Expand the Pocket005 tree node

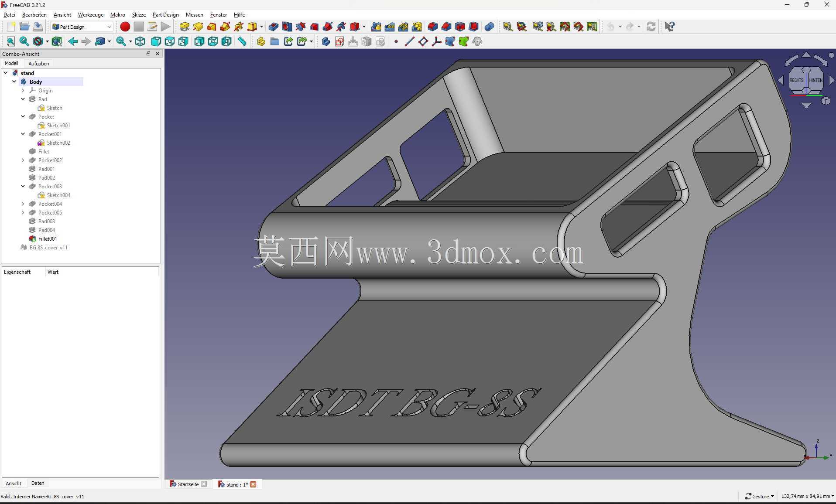pyautogui.click(x=23, y=212)
